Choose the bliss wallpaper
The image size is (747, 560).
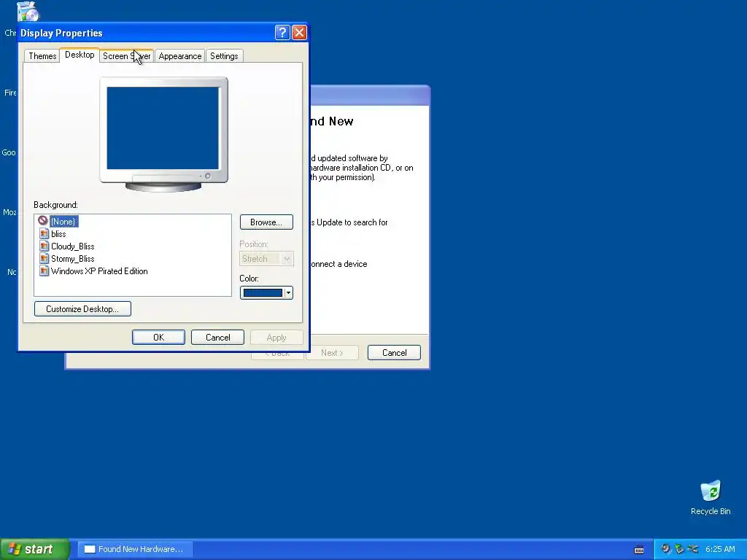tap(58, 234)
